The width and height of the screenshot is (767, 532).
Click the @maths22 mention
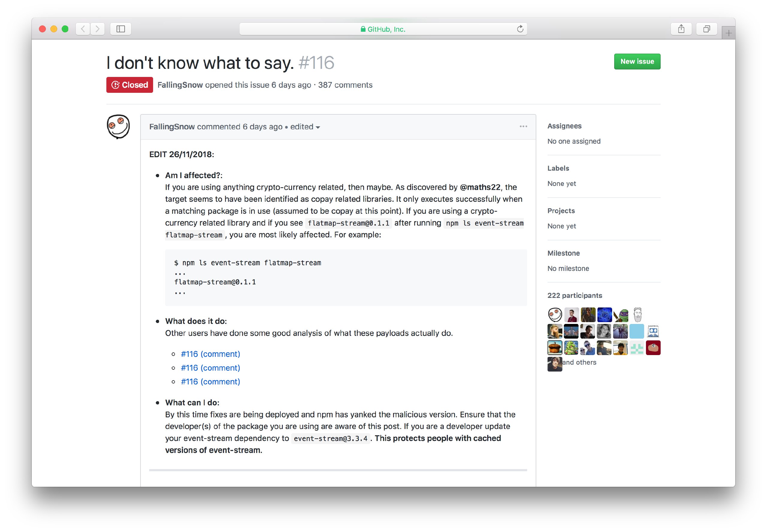(x=480, y=187)
